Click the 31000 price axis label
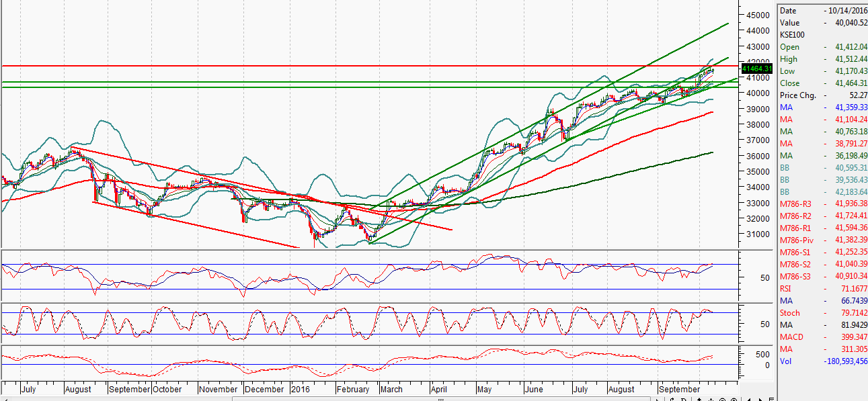This screenshot has height=401, width=868. (x=758, y=234)
